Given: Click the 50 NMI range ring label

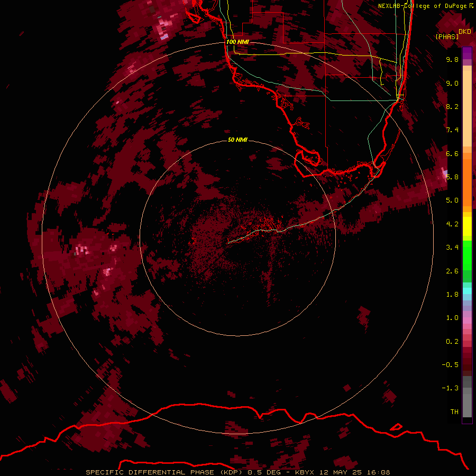Looking at the screenshot, I should [x=237, y=140].
